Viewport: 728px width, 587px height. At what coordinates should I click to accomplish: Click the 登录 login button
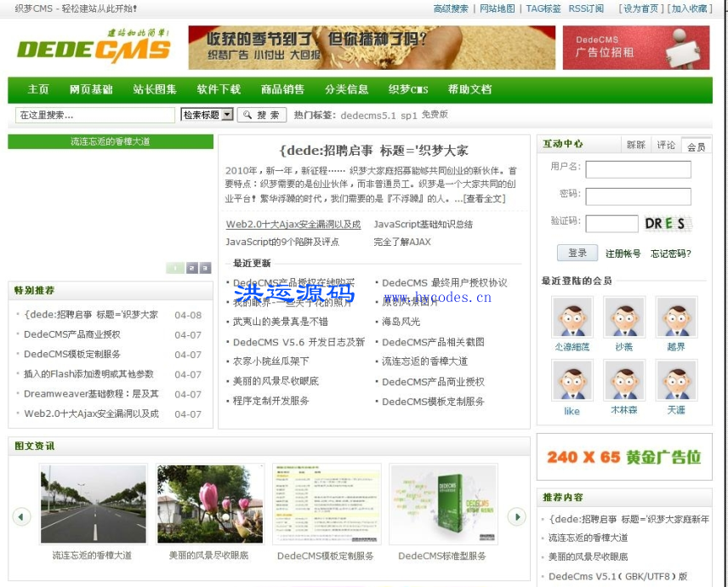577,253
